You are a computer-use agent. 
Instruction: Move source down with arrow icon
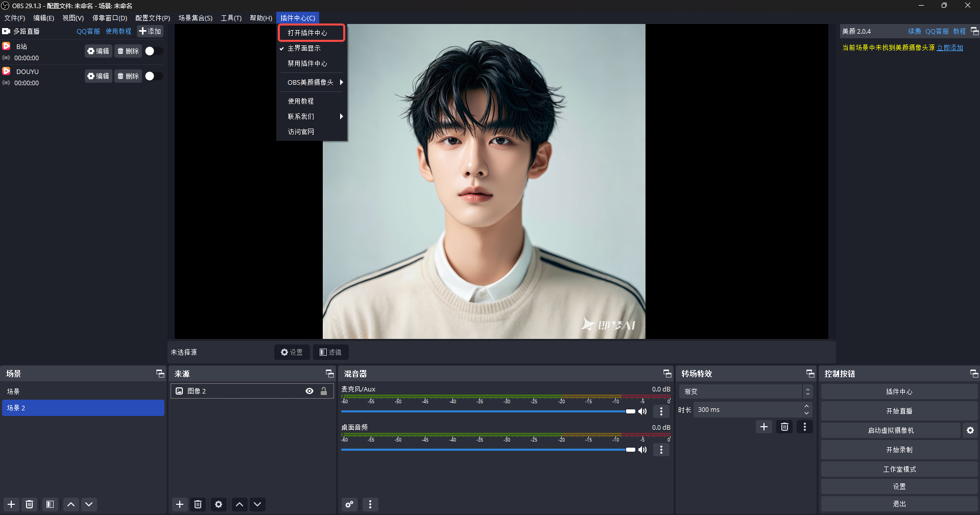[x=257, y=504]
